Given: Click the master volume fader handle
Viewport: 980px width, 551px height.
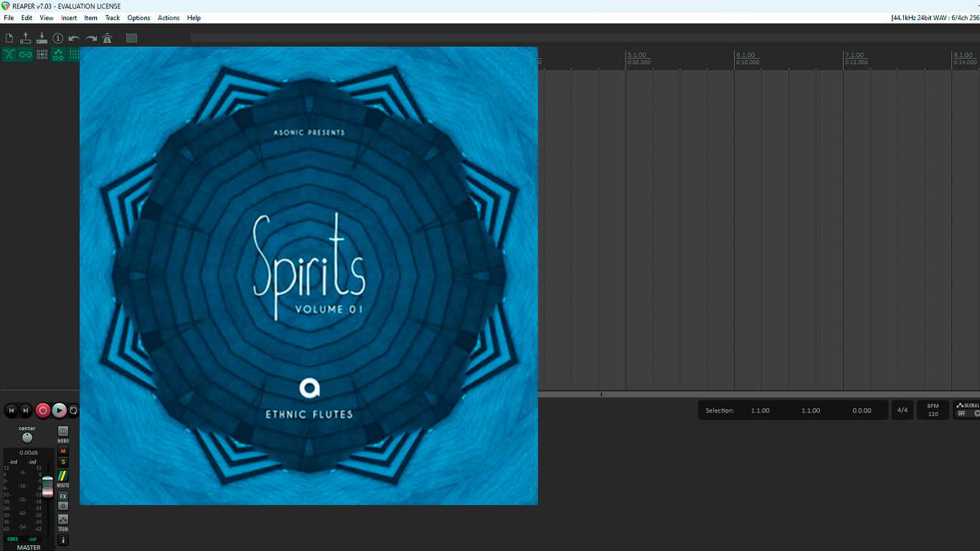Looking at the screenshot, I should pos(47,486).
